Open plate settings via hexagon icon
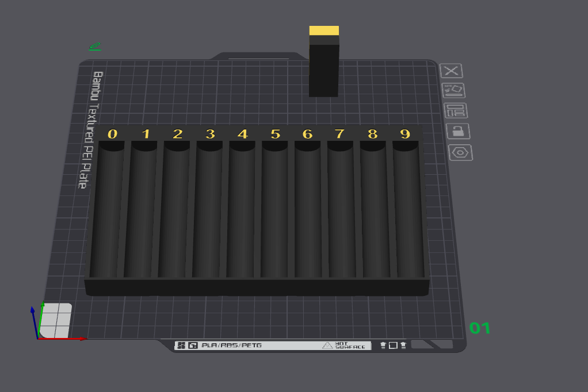 [460, 153]
